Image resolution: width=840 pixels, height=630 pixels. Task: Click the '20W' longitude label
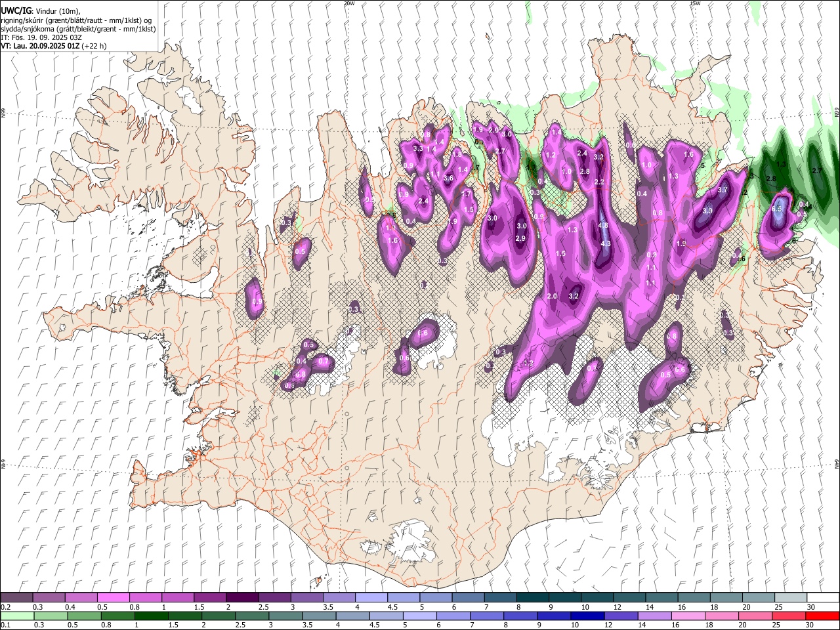click(349, 3)
